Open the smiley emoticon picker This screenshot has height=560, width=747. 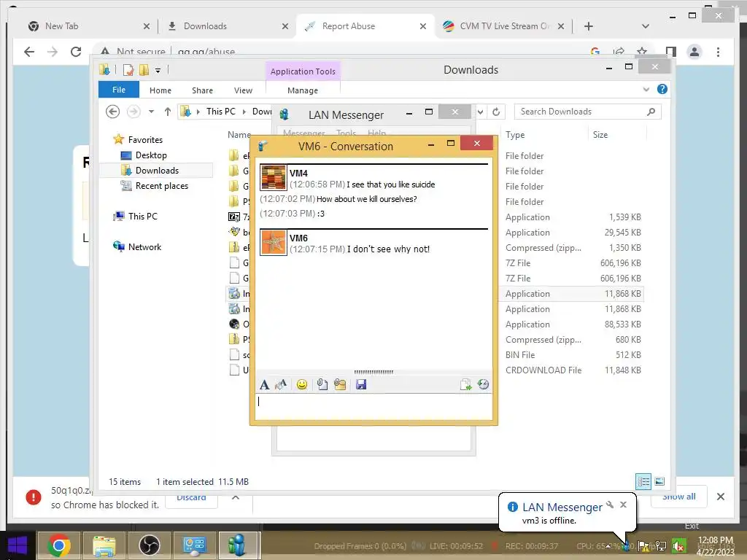click(x=301, y=385)
